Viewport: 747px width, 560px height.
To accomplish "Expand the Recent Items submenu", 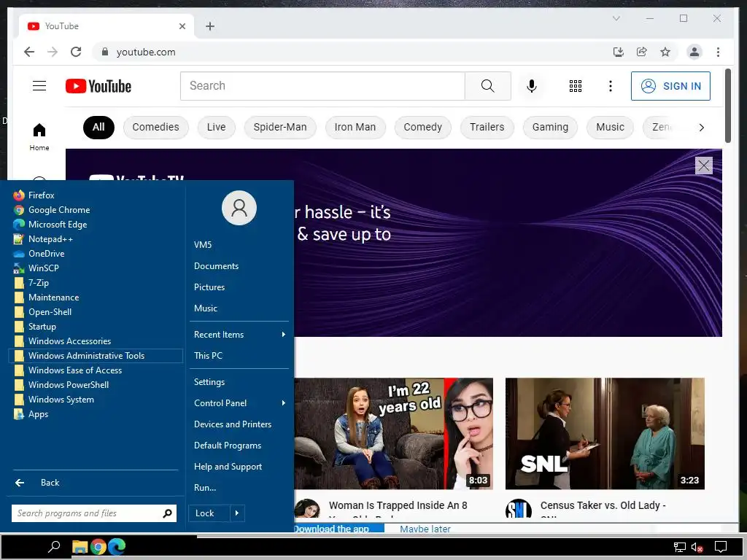I will click(239, 335).
